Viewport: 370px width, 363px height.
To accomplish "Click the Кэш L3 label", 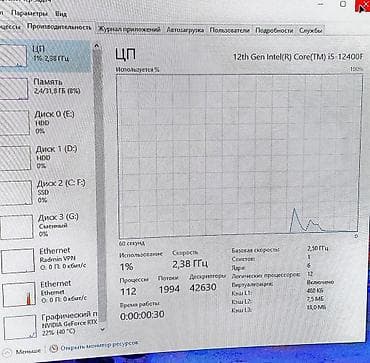I will tap(242, 310).
